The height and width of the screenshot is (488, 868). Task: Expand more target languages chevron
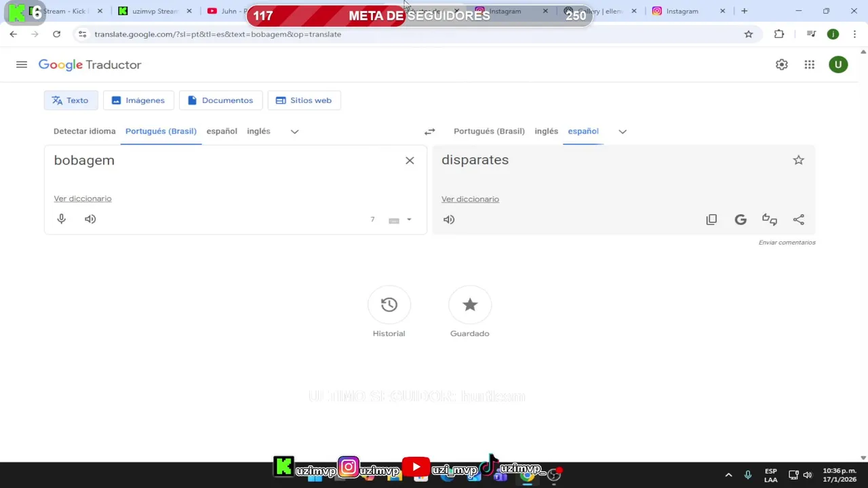[623, 131]
